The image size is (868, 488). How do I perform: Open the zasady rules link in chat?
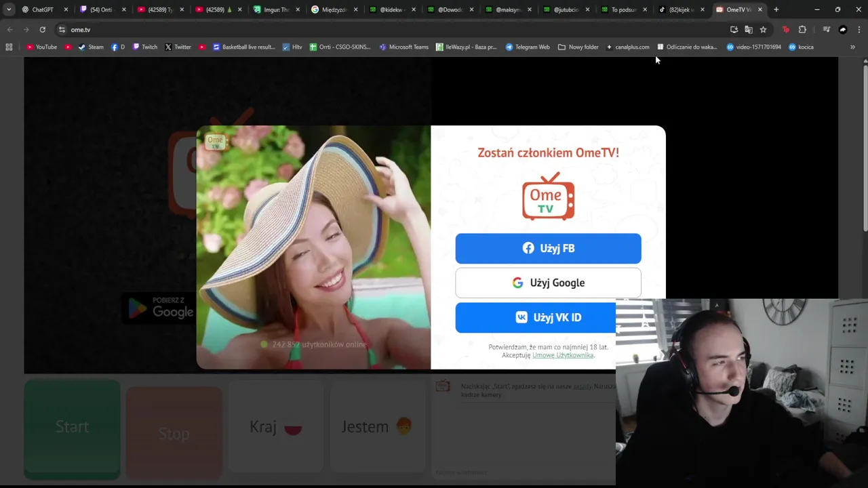[x=582, y=386]
